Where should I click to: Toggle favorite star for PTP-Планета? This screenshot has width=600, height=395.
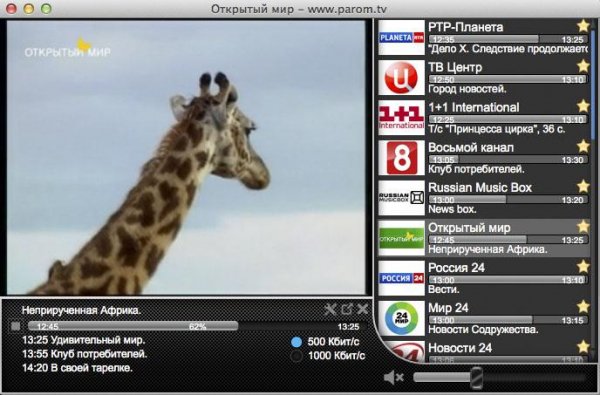coord(583,26)
